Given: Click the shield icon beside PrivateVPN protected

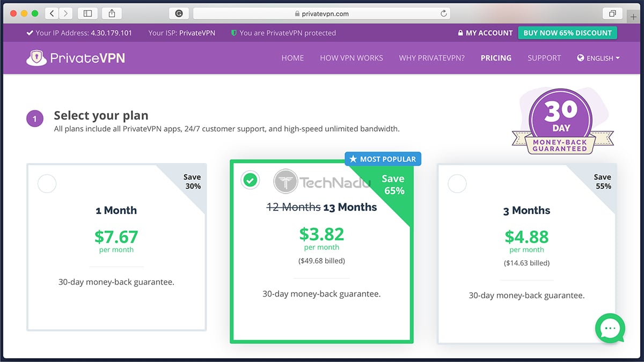Looking at the screenshot, I should pos(233,33).
